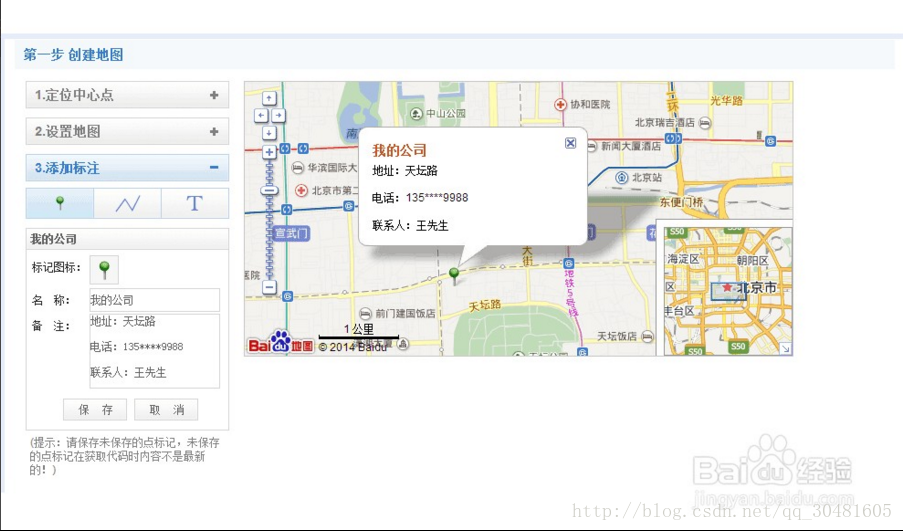Screen dimensions: 903x531
Task: Click the 保存 button
Action: (x=96, y=409)
